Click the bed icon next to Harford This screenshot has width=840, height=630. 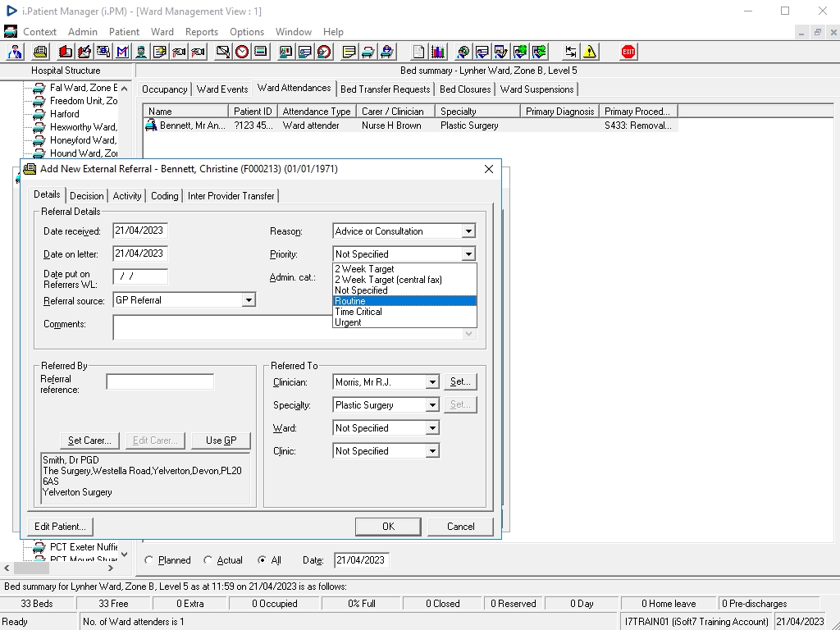pyautogui.click(x=39, y=114)
